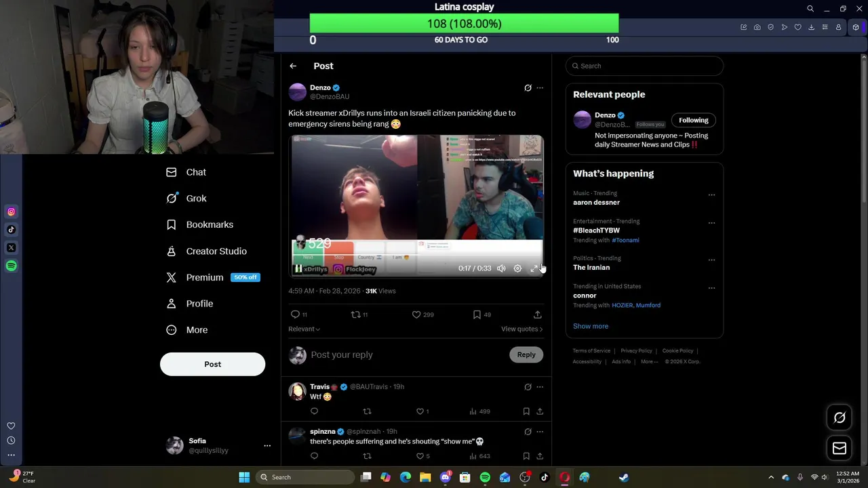This screenshot has height=488, width=868.
Task: Open Instagram in browser sidebar
Action: coord(11,212)
